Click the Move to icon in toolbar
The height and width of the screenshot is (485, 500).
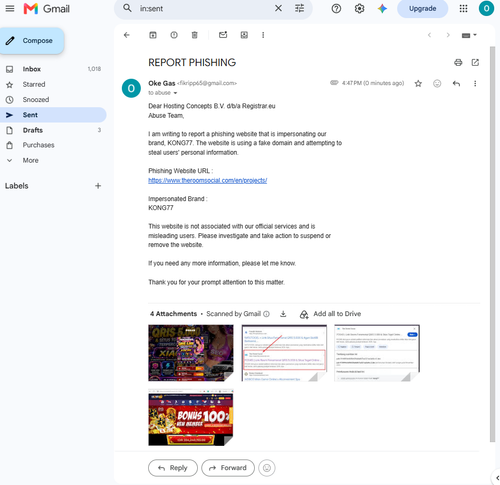pos(244,35)
